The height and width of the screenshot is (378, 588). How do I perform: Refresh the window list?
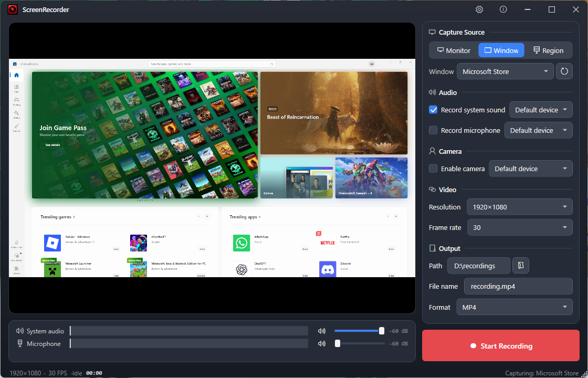coord(564,71)
